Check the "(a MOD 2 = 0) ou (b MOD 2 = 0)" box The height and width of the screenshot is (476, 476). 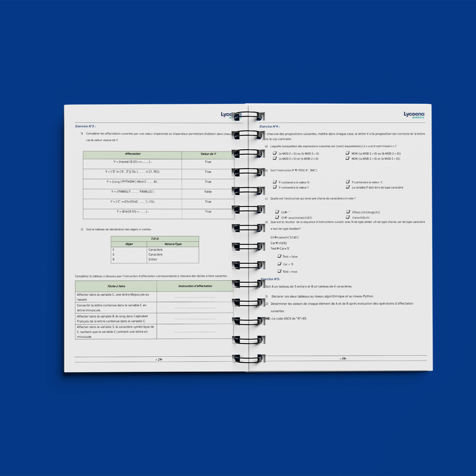coord(275,153)
